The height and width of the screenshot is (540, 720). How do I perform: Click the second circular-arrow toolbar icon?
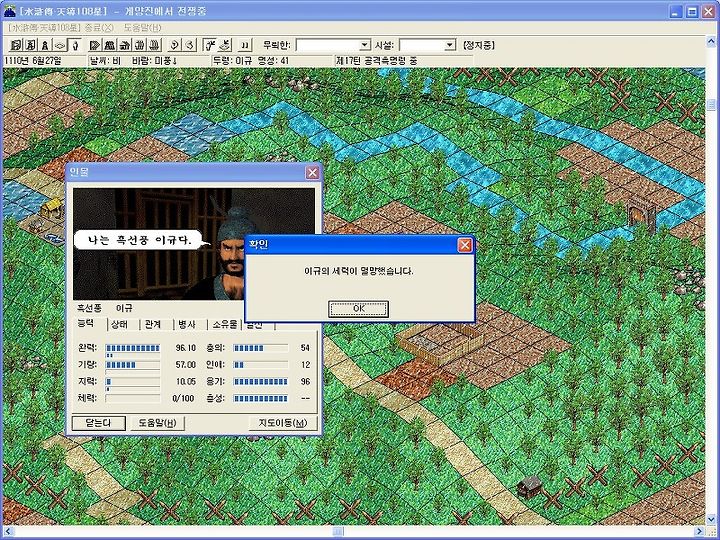[x=190, y=45]
